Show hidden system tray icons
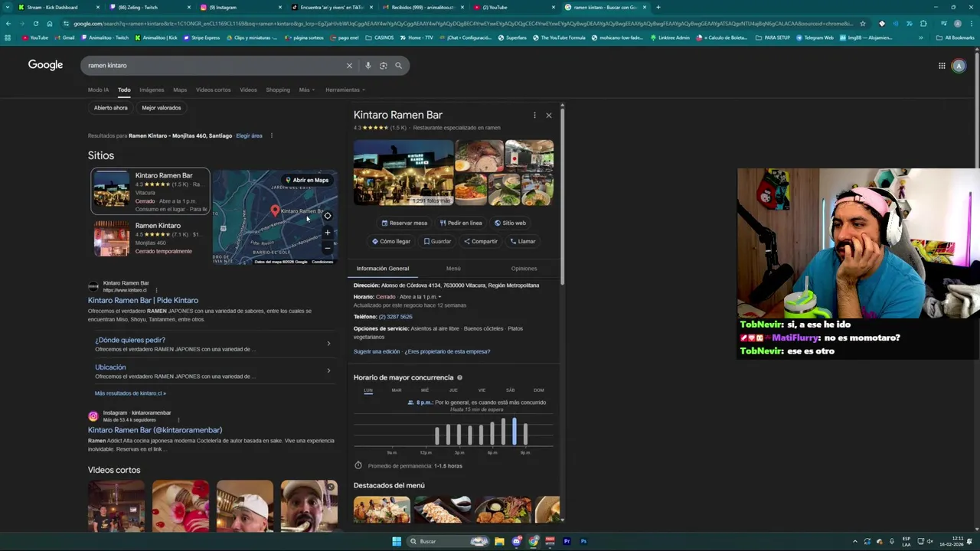Image resolution: width=980 pixels, height=551 pixels. [855, 541]
